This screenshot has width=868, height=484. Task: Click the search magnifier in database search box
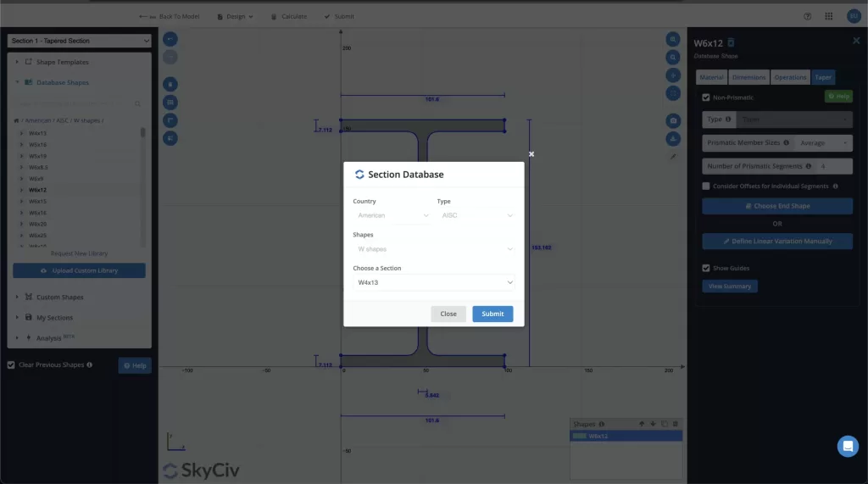tap(138, 103)
